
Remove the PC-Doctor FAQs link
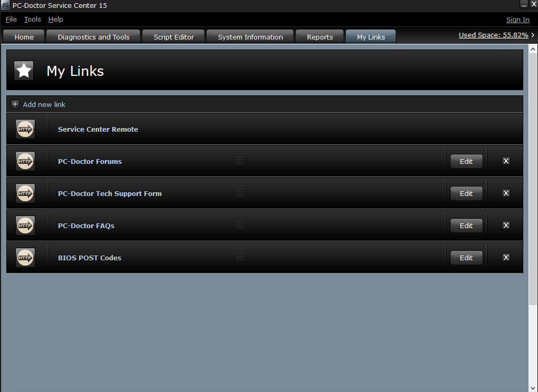(506, 226)
